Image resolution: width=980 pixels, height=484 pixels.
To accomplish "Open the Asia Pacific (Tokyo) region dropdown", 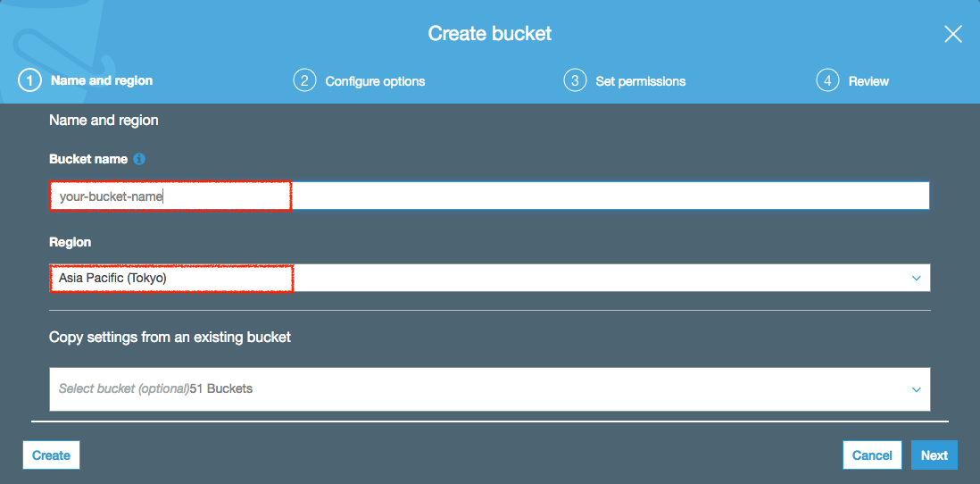I will (x=489, y=278).
